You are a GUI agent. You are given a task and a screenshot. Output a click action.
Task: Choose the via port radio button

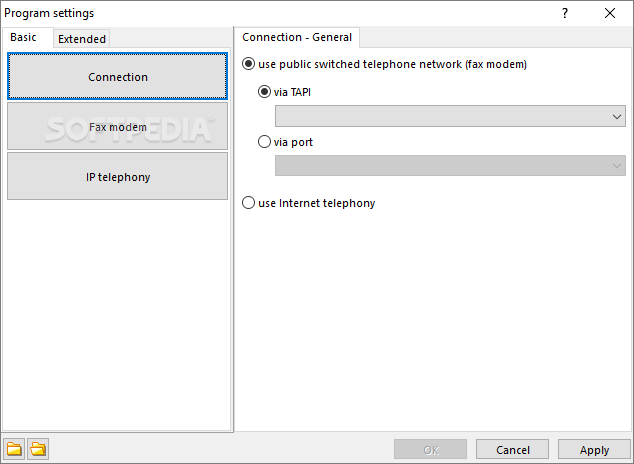coord(265,142)
